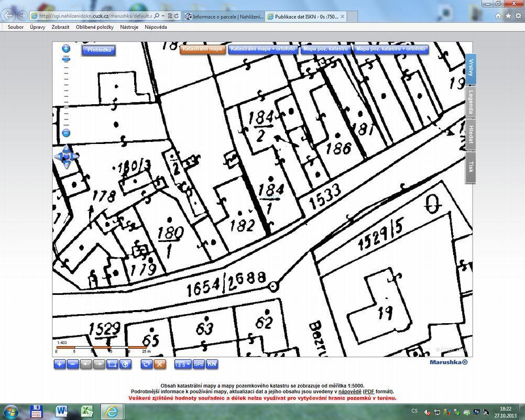Open the new blank browser tab
Viewport: 525px width, 420px height.
pyautogui.click(x=352, y=16)
